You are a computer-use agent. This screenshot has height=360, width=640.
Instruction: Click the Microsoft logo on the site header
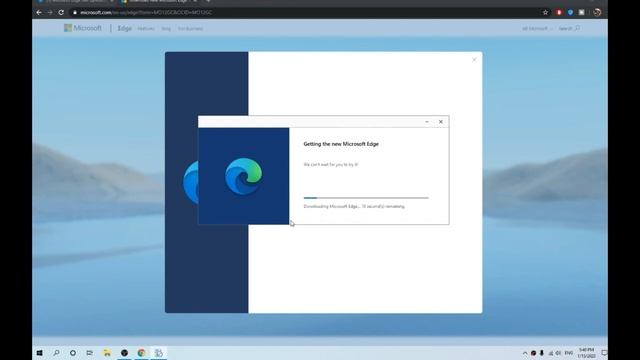[x=83, y=28]
